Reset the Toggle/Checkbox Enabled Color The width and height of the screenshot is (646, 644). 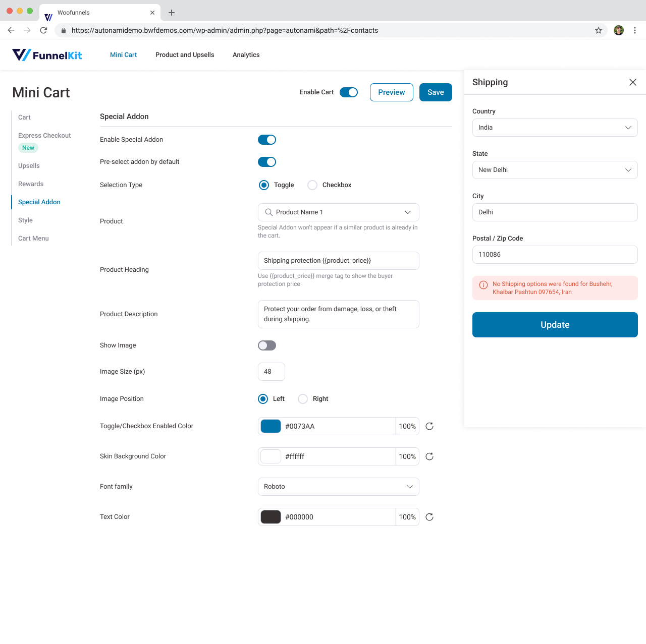click(x=429, y=426)
